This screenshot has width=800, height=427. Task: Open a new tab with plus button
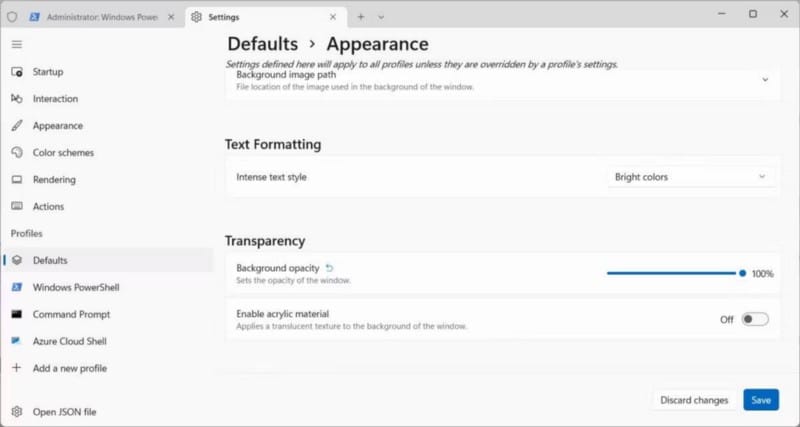pyautogui.click(x=361, y=17)
